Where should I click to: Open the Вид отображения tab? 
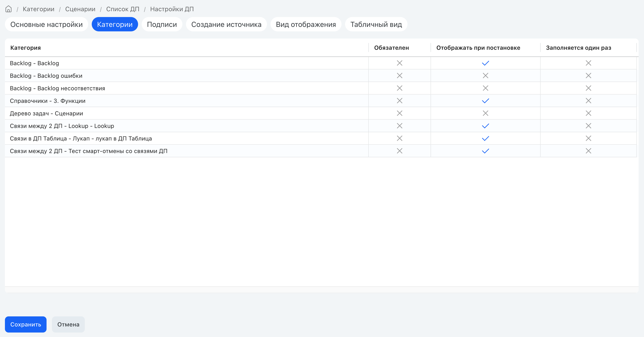click(306, 24)
